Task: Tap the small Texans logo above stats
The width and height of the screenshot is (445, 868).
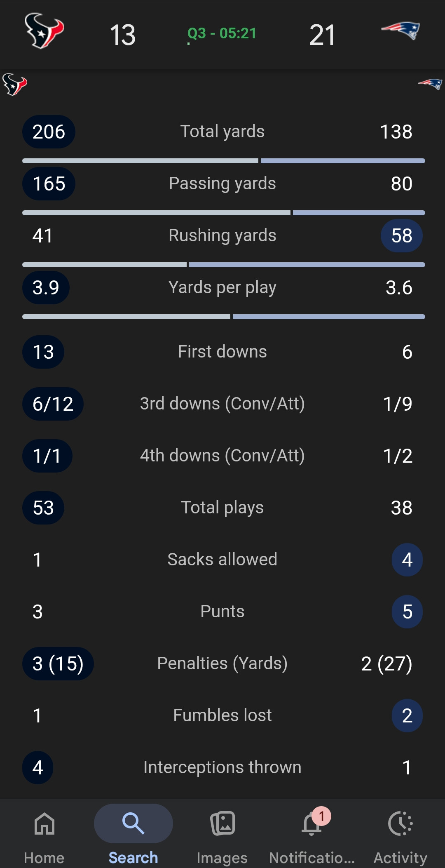Action: pos(15,84)
